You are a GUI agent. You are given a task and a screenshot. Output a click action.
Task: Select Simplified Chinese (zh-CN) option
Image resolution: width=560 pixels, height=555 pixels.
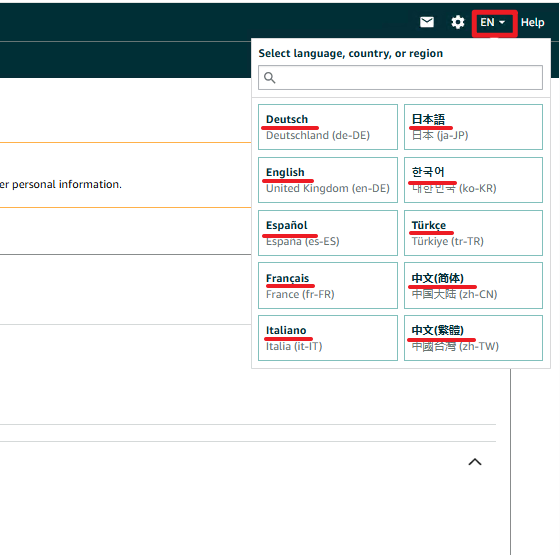click(x=473, y=285)
